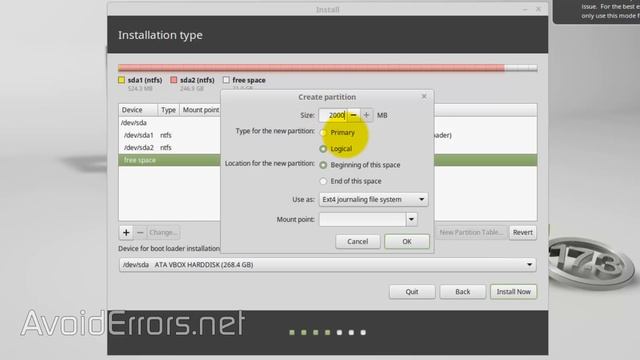Select the Logical partition type
The image size is (640, 360).
point(323,149)
